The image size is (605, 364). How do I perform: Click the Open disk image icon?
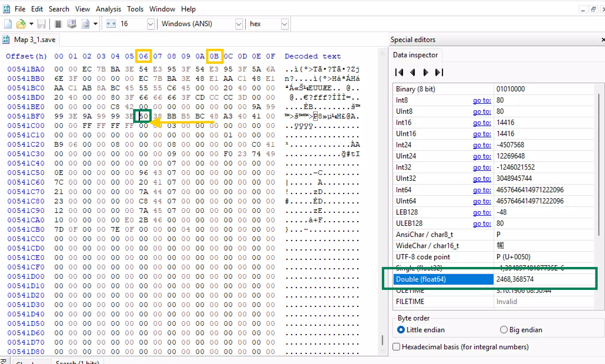(86, 24)
